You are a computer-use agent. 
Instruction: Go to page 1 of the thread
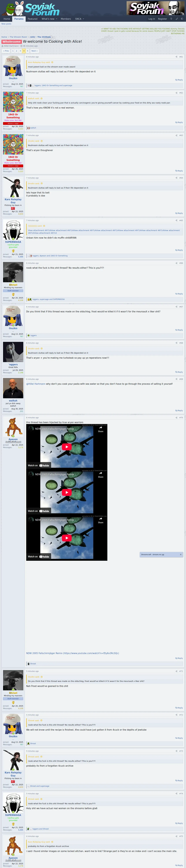[13, 51]
